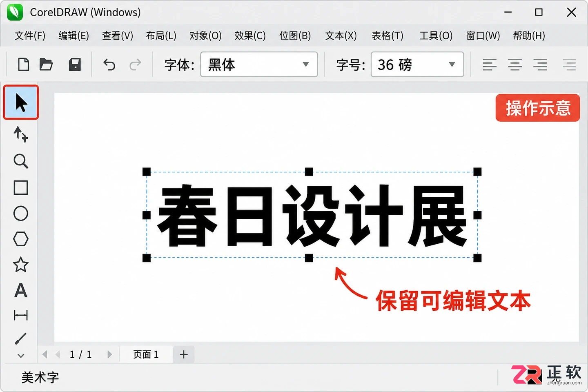Align text center
This screenshot has width=588, height=392.
tap(515, 65)
